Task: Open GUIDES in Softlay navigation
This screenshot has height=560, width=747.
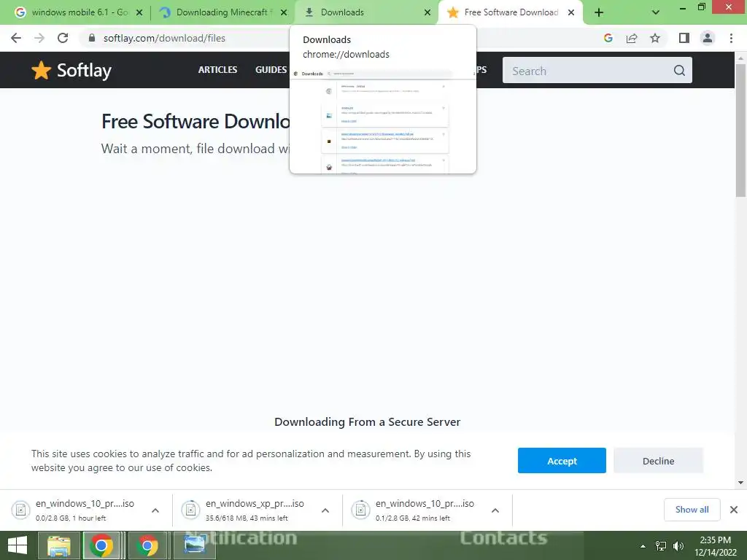Action: tap(271, 70)
